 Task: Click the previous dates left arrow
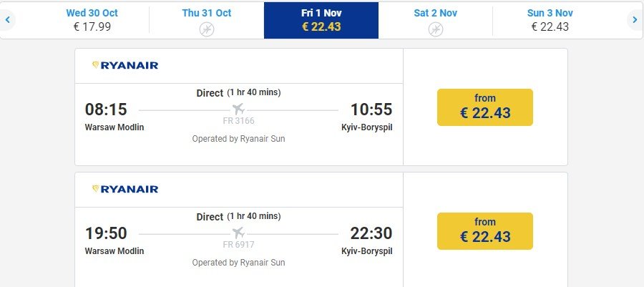8,20
